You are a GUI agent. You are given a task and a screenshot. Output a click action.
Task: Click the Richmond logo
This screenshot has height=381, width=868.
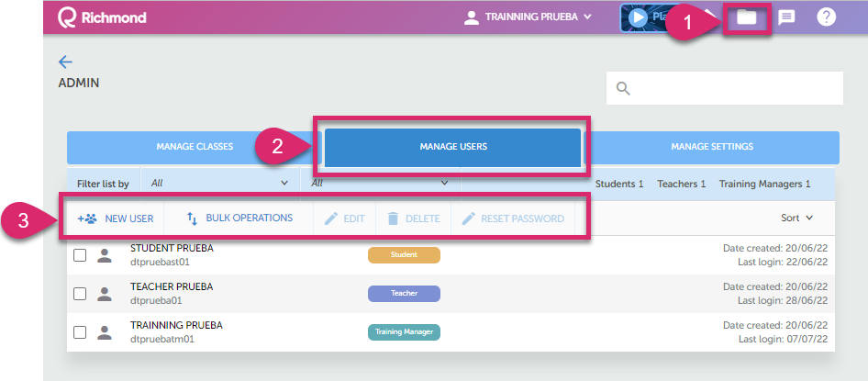tap(101, 17)
